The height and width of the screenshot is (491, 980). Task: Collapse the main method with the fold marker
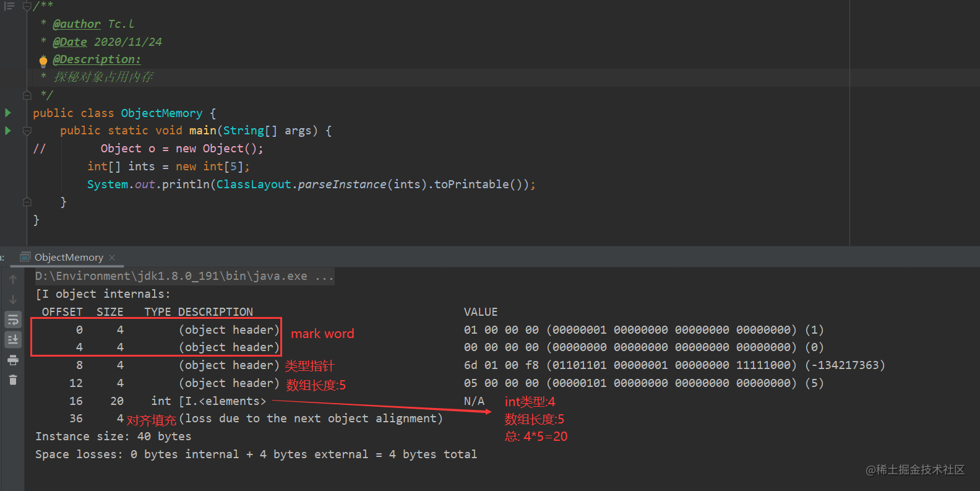point(27,131)
